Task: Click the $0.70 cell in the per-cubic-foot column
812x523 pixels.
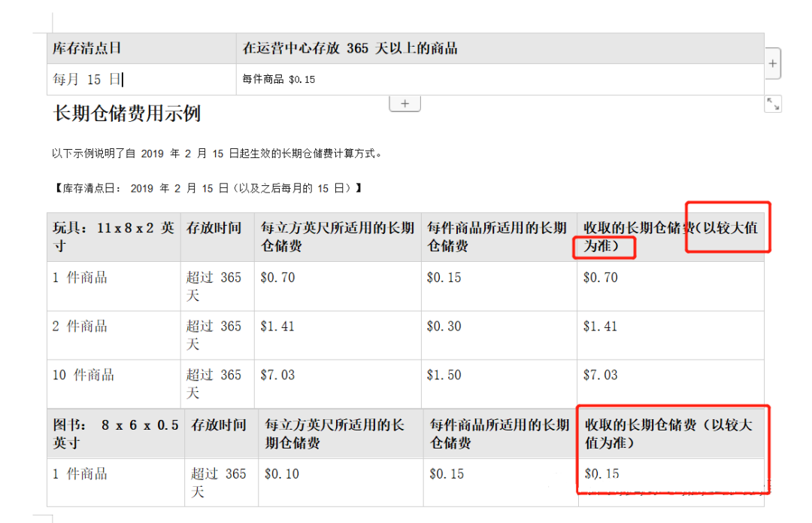Action: coord(338,286)
